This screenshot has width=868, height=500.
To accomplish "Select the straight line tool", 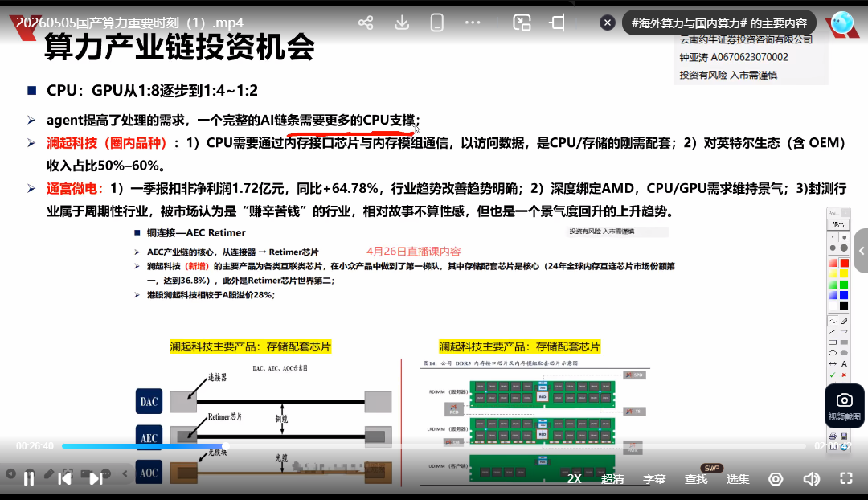I will point(833,332).
